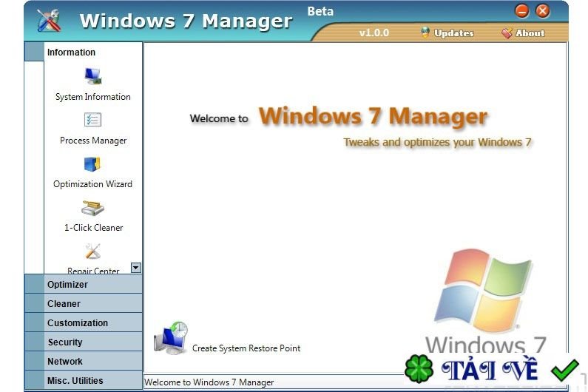Click the Process Manager label
The width and height of the screenshot is (588, 392).
93,141
